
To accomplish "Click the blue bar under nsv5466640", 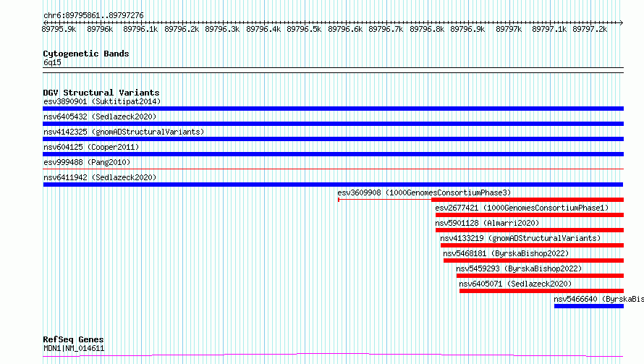I will 589,306.
